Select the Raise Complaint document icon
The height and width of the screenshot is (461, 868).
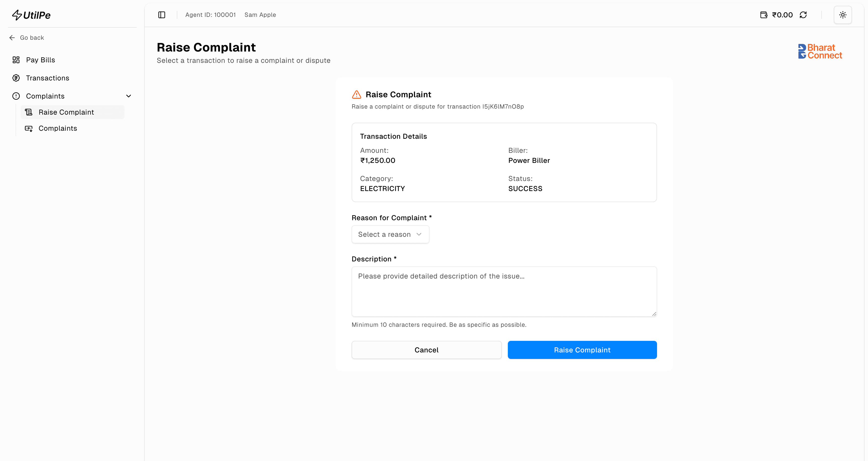[29, 112]
